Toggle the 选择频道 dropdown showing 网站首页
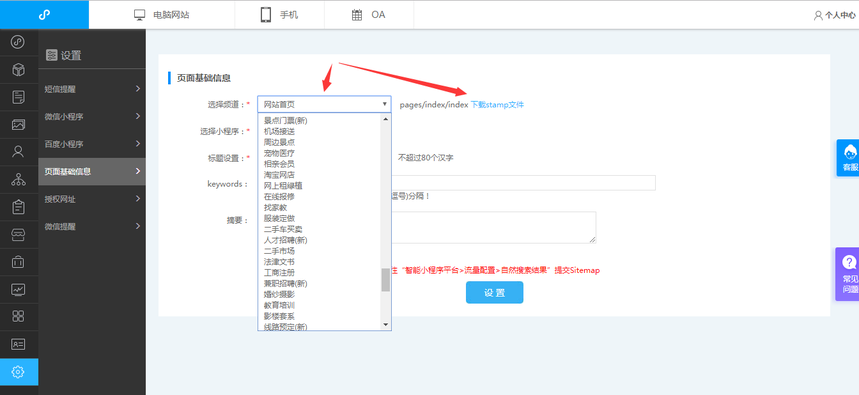Image resolution: width=859 pixels, height=395 pixels. [324, 104]
